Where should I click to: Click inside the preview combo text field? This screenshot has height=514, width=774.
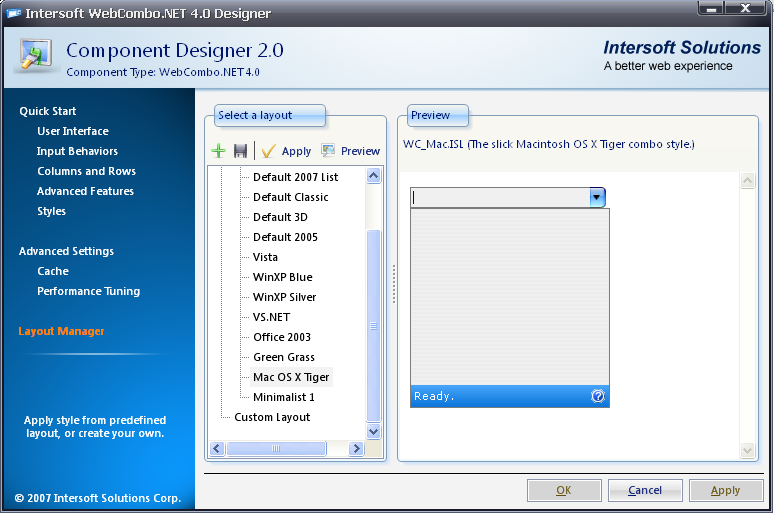(x=500, y=198)
